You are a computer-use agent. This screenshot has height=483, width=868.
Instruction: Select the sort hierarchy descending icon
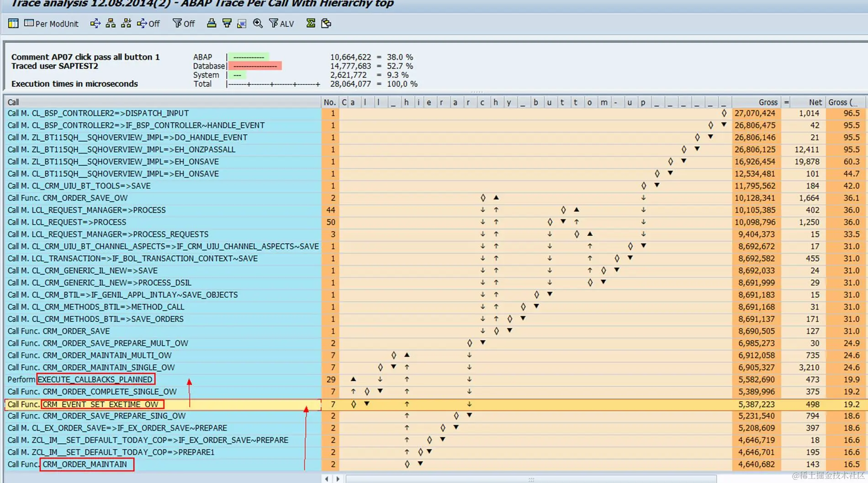126,23
